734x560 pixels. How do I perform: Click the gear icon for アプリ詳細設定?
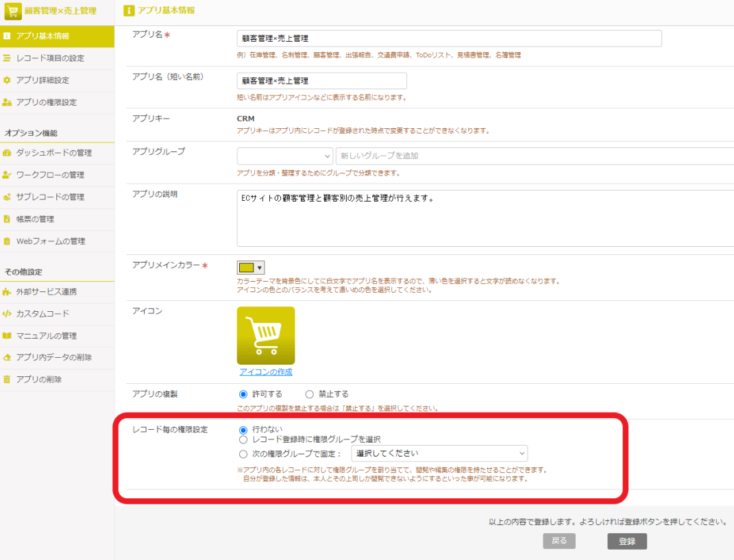pyautogui.click(x=7, y=80)
